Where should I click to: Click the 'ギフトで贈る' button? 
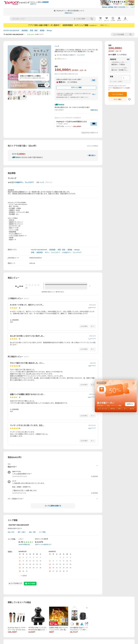click(x=117, y=99)
